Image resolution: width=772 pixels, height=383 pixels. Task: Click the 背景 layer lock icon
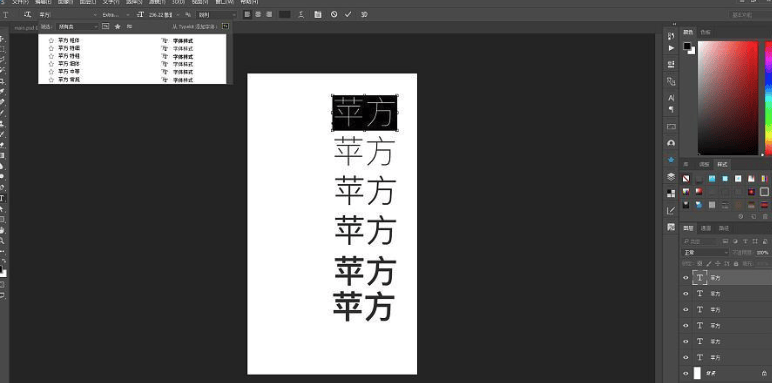(764, 373)
